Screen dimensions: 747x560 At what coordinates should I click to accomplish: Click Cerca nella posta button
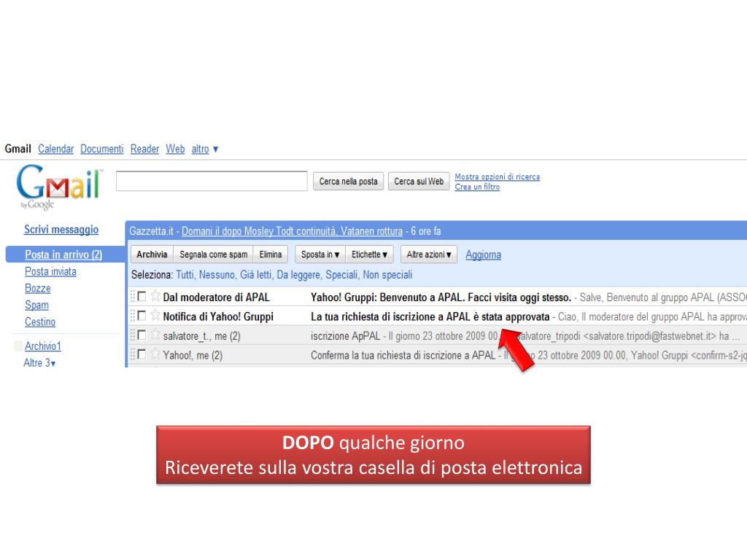[348, 182]
